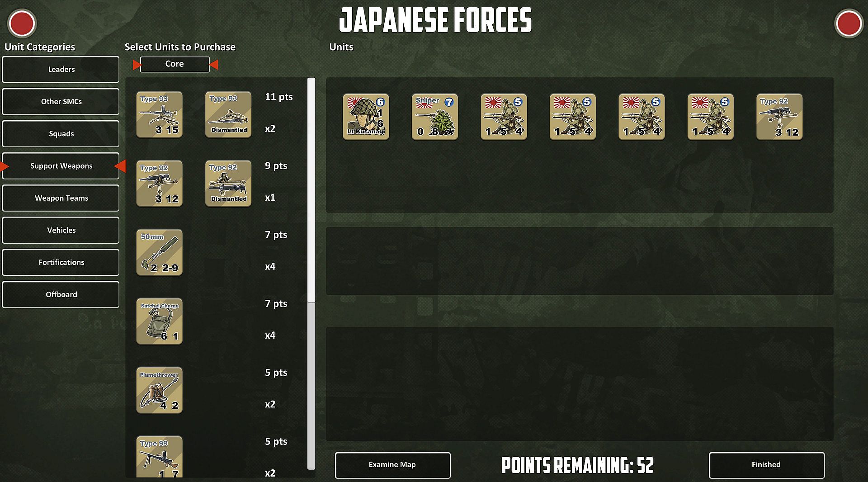Open the Fortifications category
This screenshot has width=868, height=482.
(x=61, y=262)
